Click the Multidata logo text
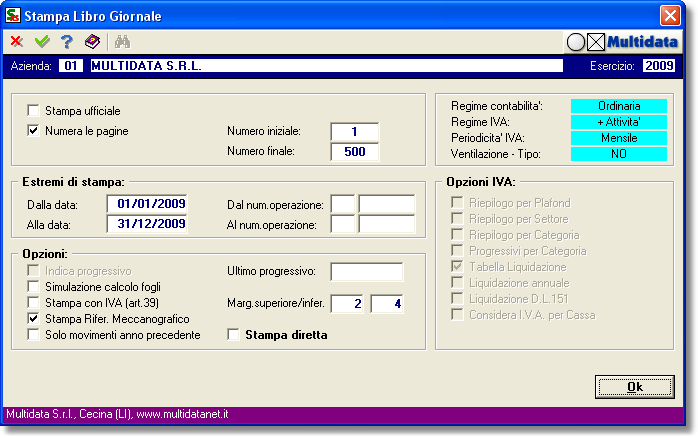This screenshot has width=698, height=438. coord(642,42)
